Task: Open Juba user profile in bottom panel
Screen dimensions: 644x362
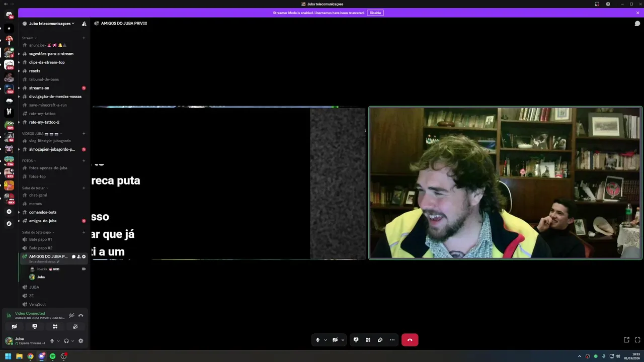Action: [x=25, y=341]
